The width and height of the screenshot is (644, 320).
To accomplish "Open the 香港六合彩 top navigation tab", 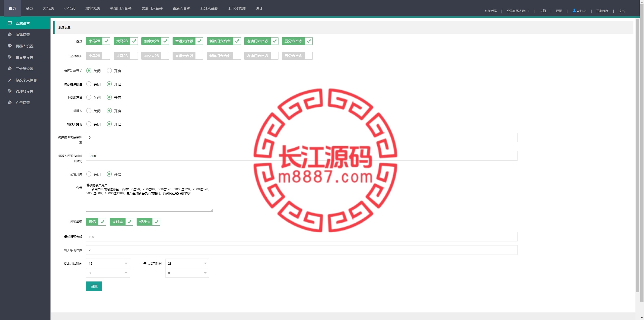I will 181,8.
